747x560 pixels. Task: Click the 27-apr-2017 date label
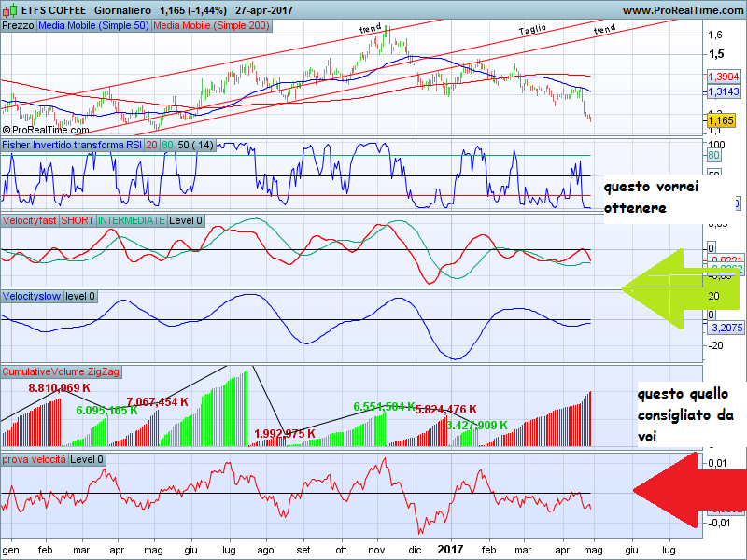(x=264, y=10)
